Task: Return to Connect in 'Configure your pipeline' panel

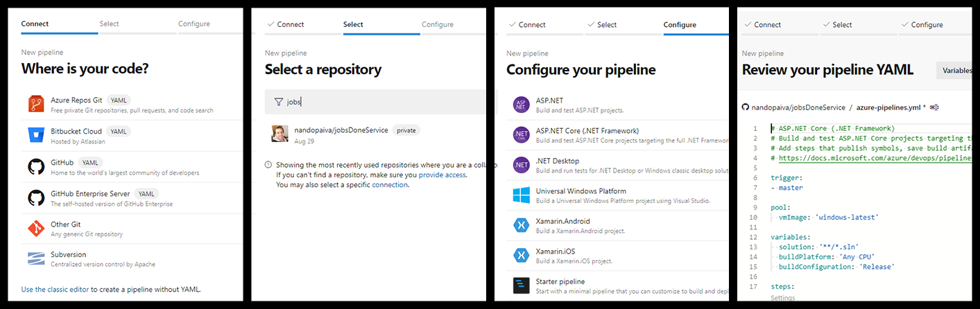Action: [527, 24]
